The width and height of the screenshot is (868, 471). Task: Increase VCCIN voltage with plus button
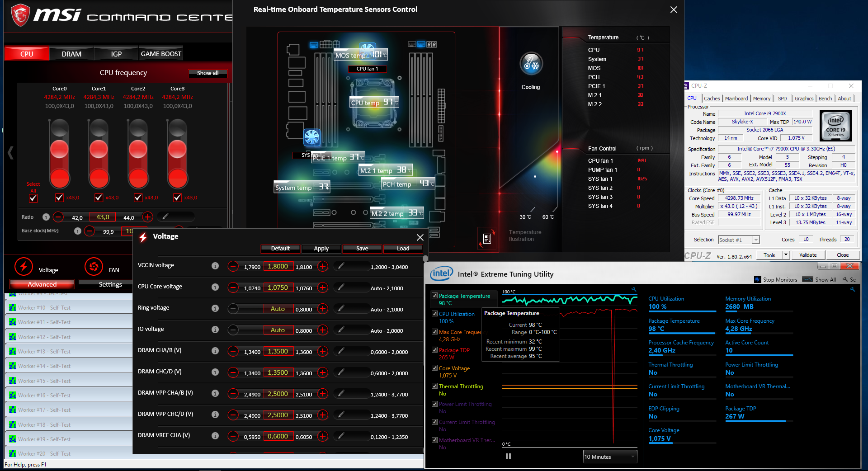coord(323,266)
